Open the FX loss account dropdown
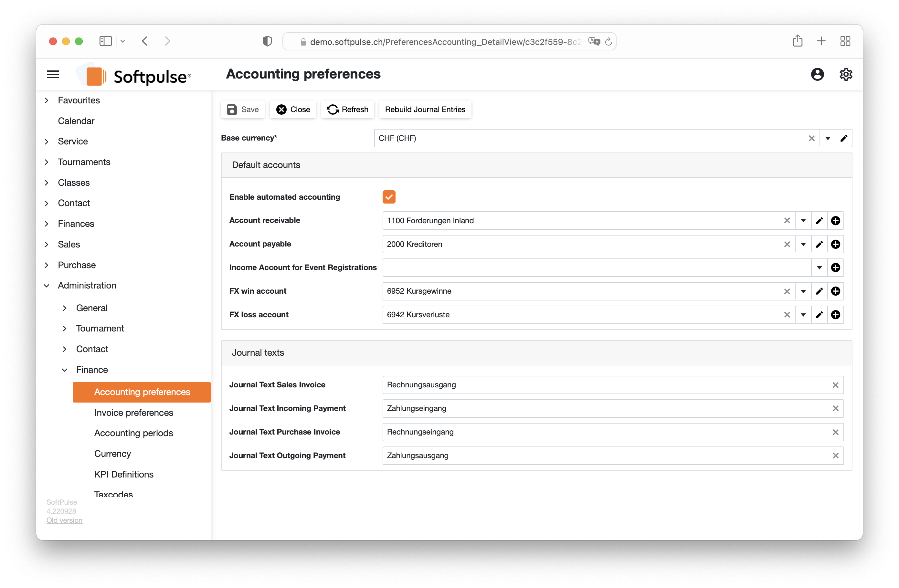The width and height of the screenshot is (899, 588). point(803,315)
